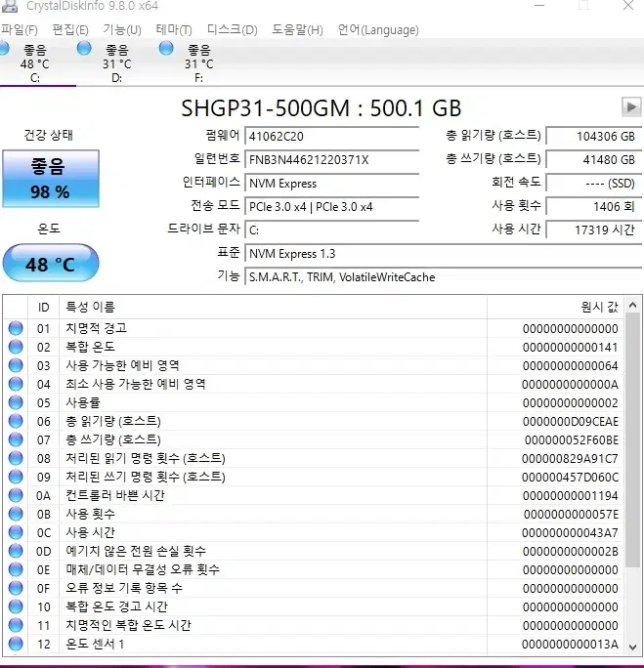This screenshot has width=644, height=668.
Task: Click status icon of row 10 복합 온도 경고 시간
Action: tap(16, 606)
